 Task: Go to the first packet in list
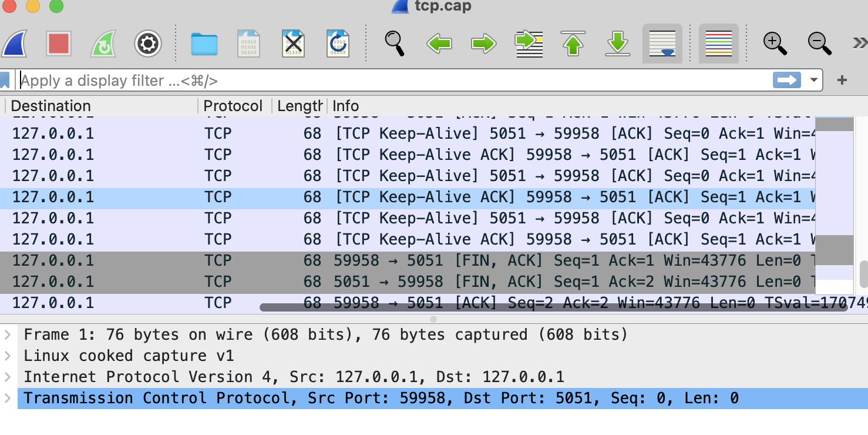(573, 43)
